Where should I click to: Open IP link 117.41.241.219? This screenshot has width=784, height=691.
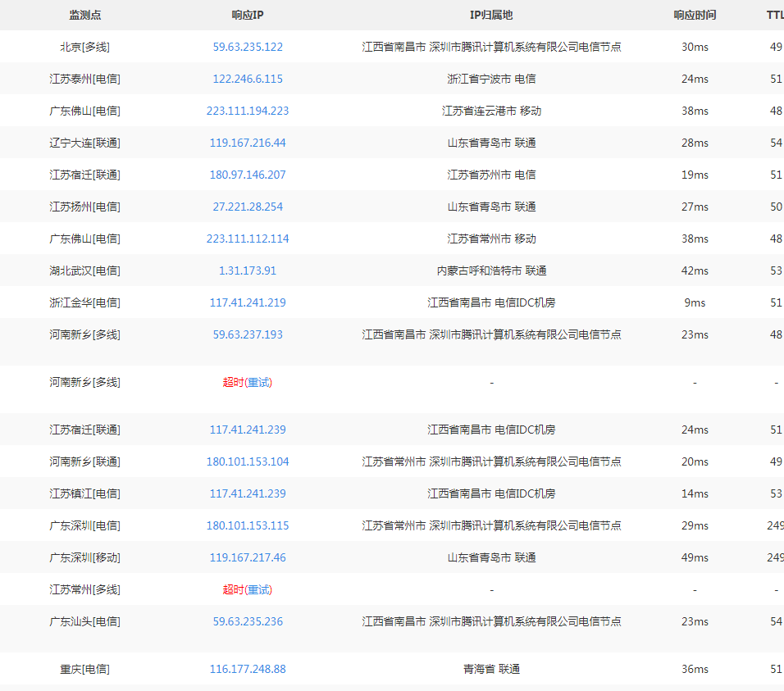point(248,302)
